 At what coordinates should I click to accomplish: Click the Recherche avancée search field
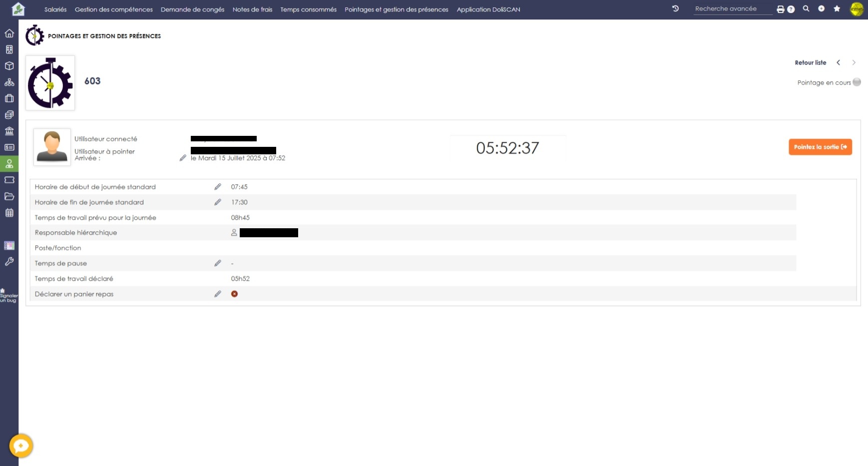[733, 9]
